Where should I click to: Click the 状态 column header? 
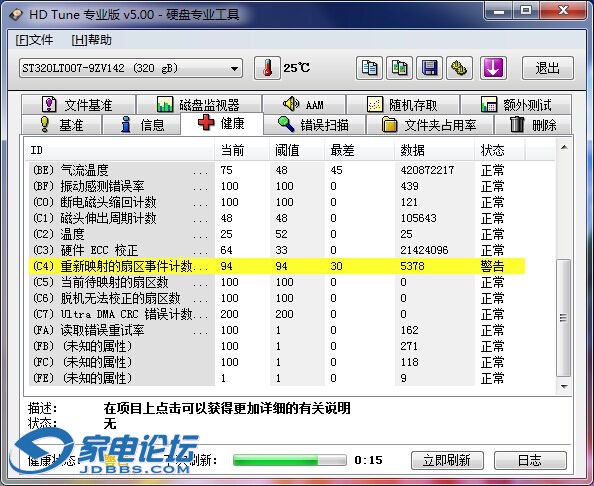pos(500,150)
